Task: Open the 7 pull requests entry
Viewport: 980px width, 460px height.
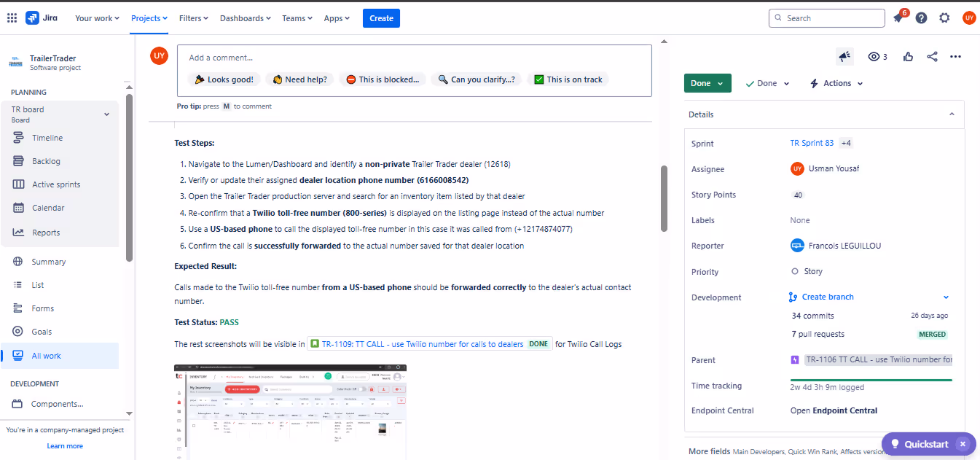Action: (818, 334)
